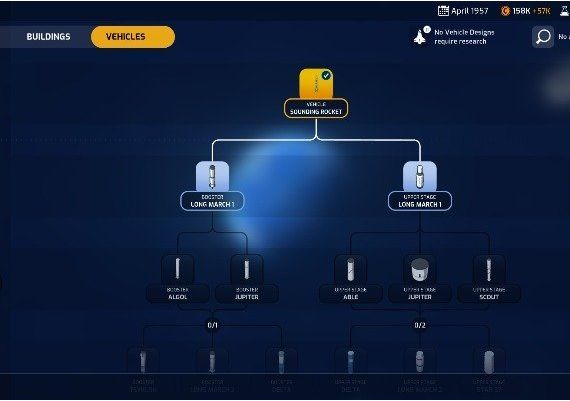This screenshot has height=401, width=570.
Task: Click the April 1957 date text
Action: pos(469,11)
